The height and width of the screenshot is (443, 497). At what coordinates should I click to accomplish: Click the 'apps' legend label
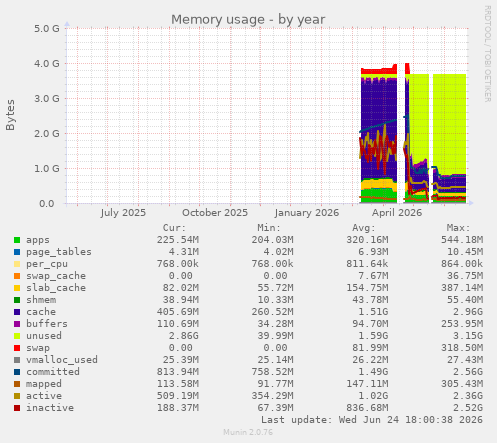tap(38, 240)
